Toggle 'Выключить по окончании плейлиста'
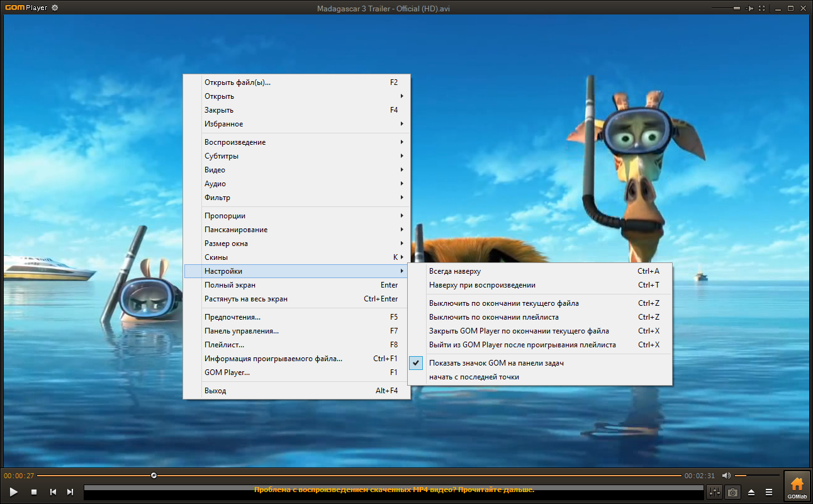 coord(541,317)
